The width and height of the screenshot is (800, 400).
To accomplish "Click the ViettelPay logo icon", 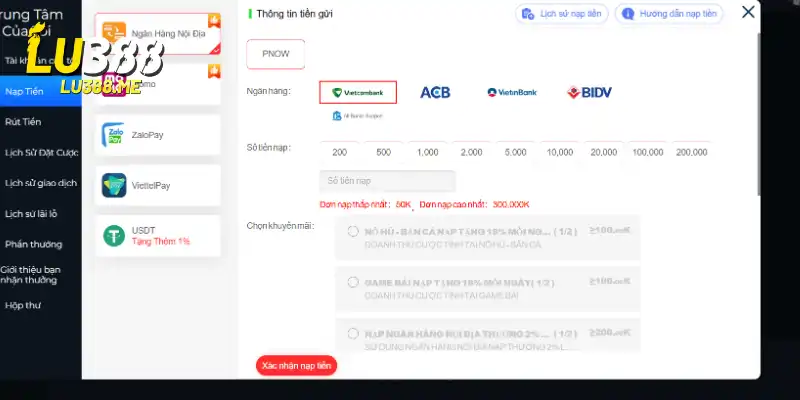I will pos(113,185).
